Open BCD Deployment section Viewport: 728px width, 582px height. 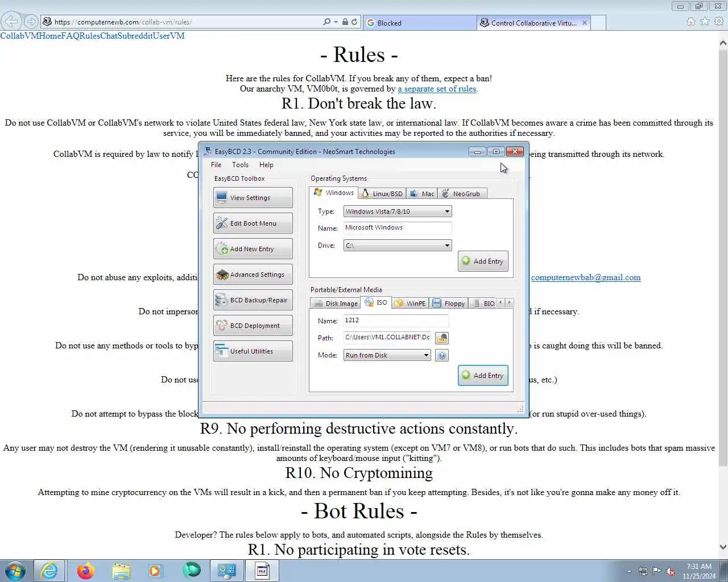pyautogui.click(x=253, y=326)
